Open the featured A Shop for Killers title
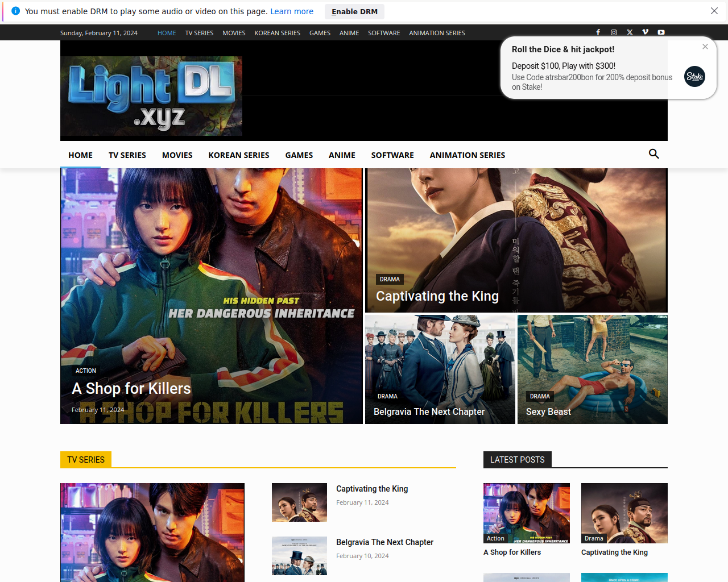728x582 pixels. (131, 389)
